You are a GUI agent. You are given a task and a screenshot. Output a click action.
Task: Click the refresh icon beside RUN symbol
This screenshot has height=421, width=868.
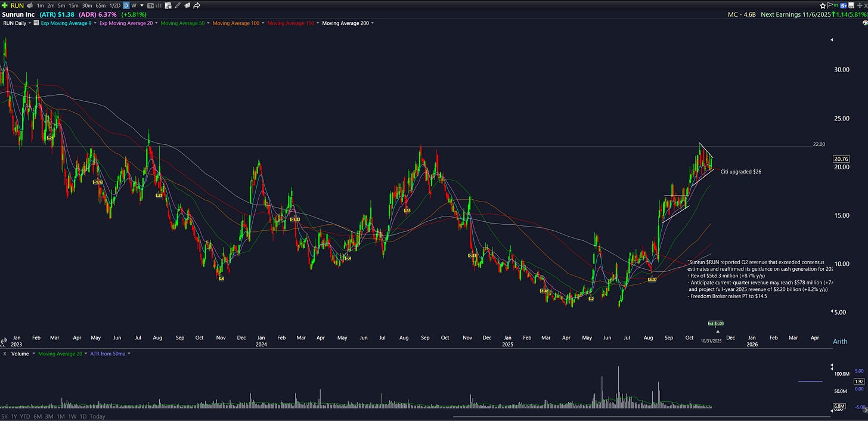(x=30, y=5)
